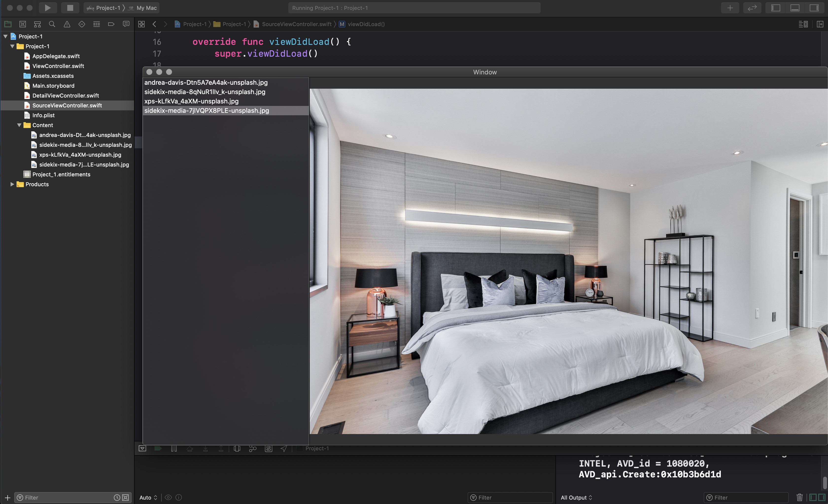Click the Debug View Hierarchy icon

pyautogui.click(x=237, y=449)
